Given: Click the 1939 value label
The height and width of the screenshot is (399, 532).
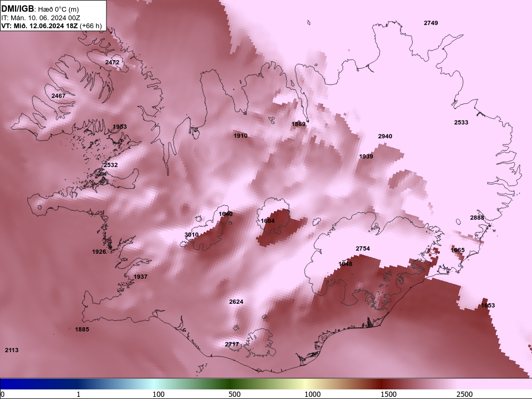Looking at the screenshot, I should 366,156.
